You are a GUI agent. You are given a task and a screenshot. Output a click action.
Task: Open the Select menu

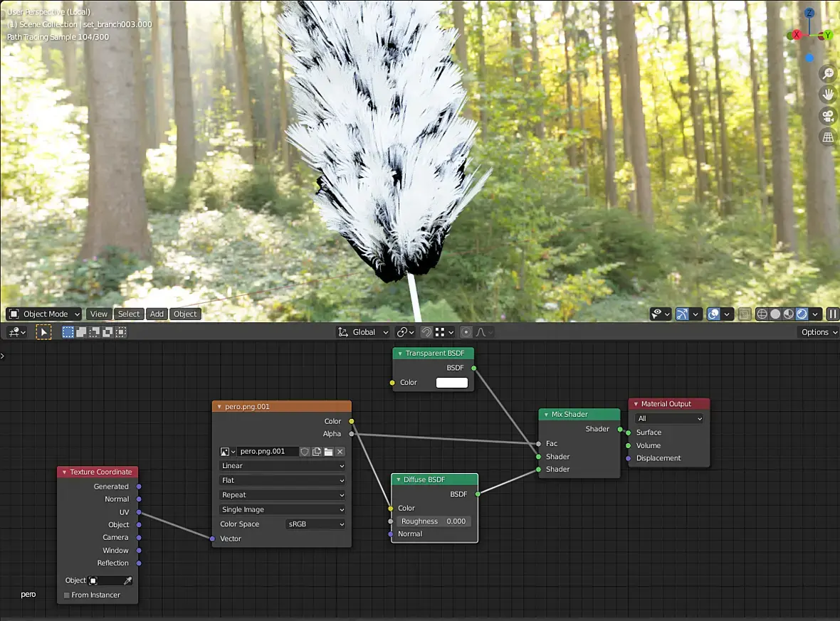coord(129,314)
